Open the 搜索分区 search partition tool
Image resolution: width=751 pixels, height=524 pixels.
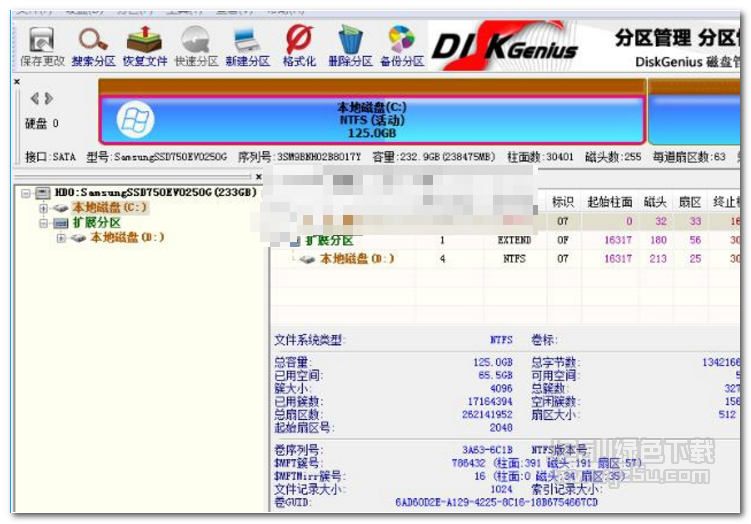pos(93,46)
